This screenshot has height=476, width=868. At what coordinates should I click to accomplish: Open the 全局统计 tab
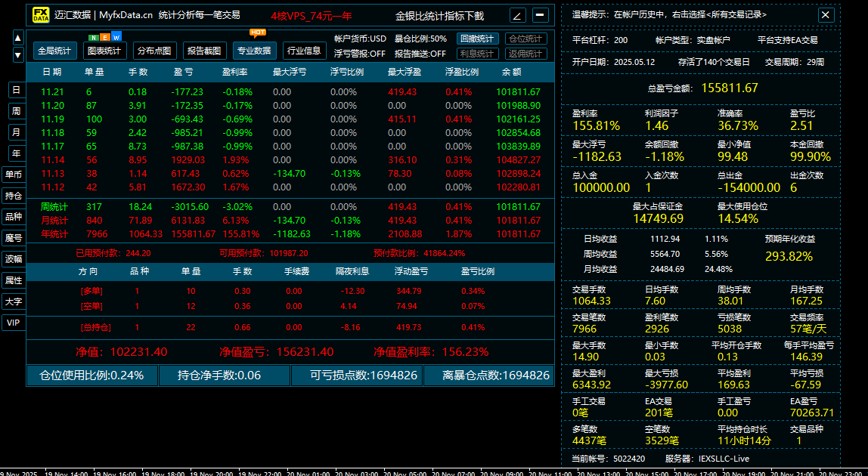(54, 51)
